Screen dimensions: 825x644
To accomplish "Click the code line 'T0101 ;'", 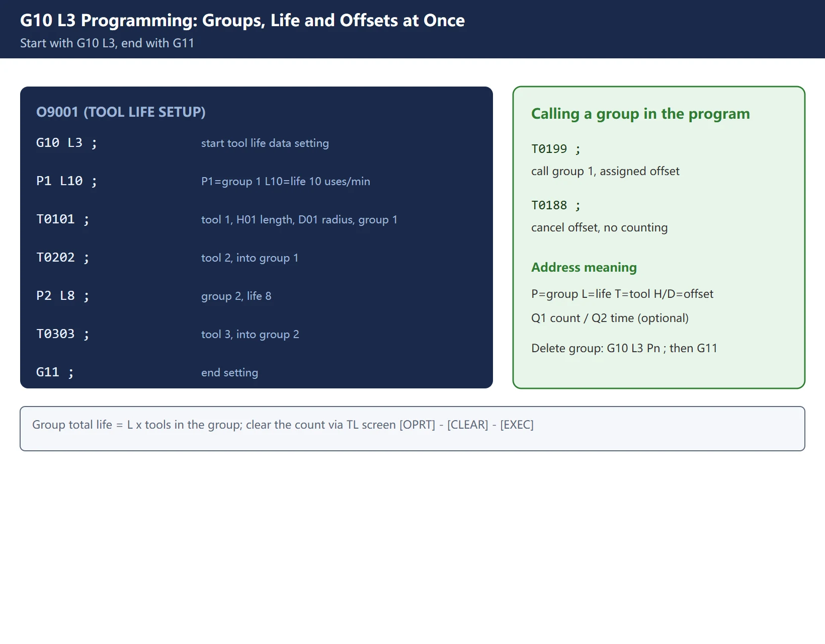I will tap(63, 219).
